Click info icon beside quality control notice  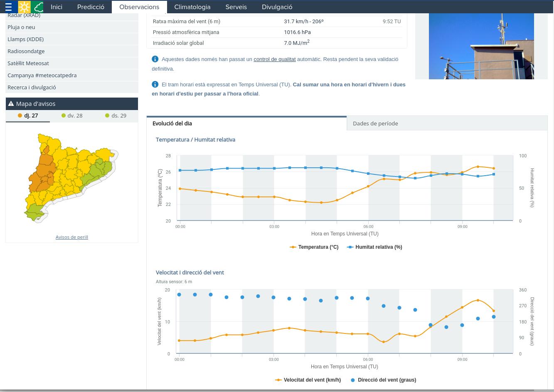155,59
